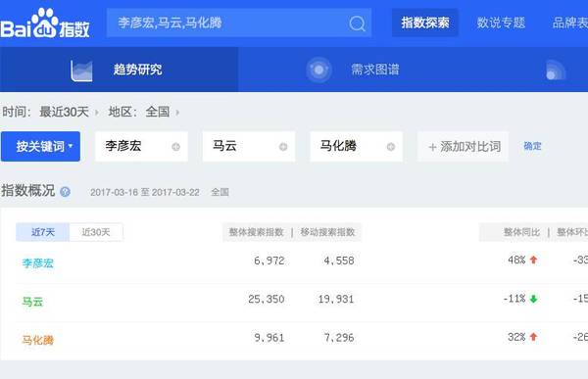
Task: Select 指数探索 in the top navigation
Action: coord(425,23)
